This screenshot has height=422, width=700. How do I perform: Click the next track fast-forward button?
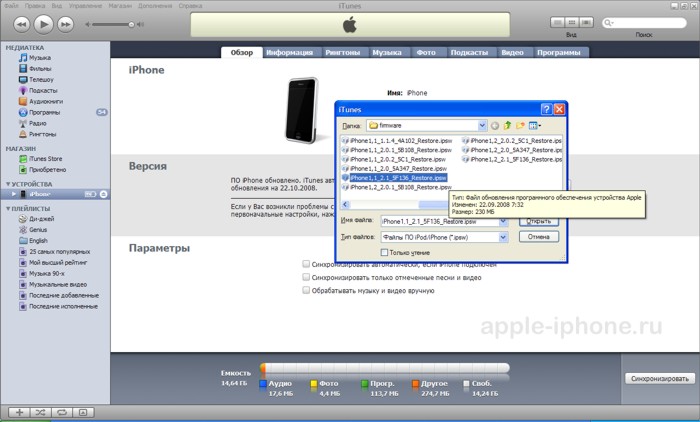tap(65, 24)
